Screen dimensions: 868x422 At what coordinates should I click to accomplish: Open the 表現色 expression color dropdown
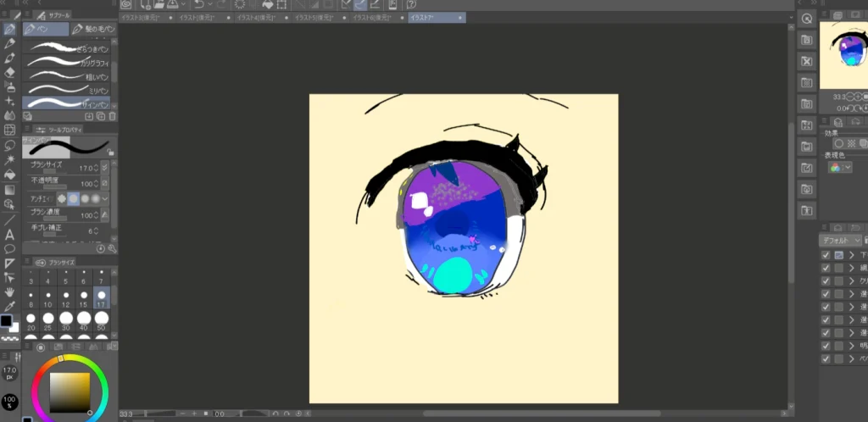pos(840,168)
